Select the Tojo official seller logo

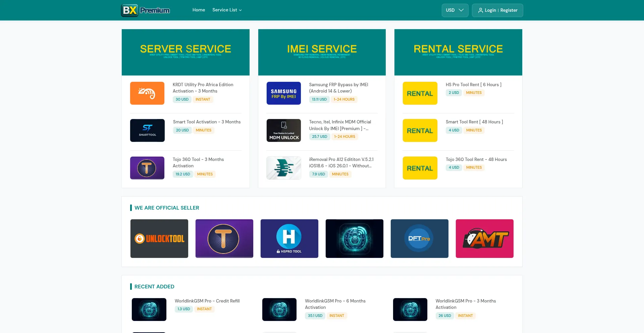pyautogui.click(x=224, y=239)
